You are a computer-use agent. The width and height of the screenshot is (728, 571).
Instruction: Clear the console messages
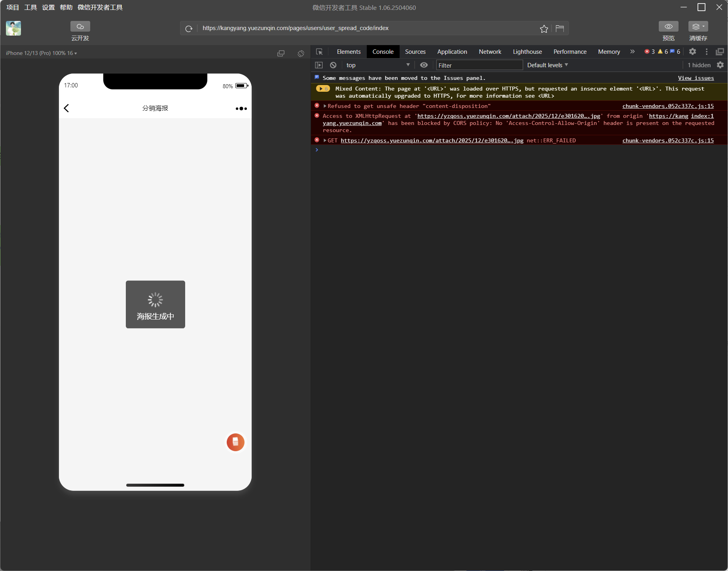pyautogui.click(x=333, y=65)
